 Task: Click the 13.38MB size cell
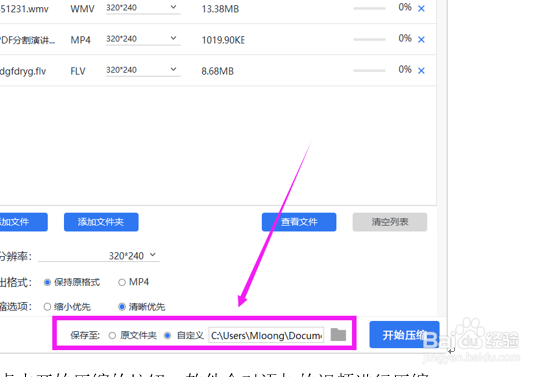220,9
